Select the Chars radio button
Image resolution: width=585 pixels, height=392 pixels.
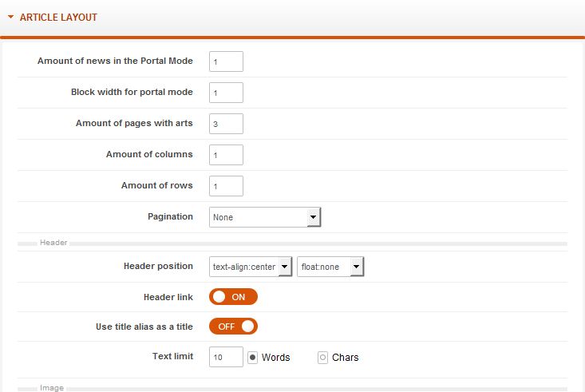322,358
